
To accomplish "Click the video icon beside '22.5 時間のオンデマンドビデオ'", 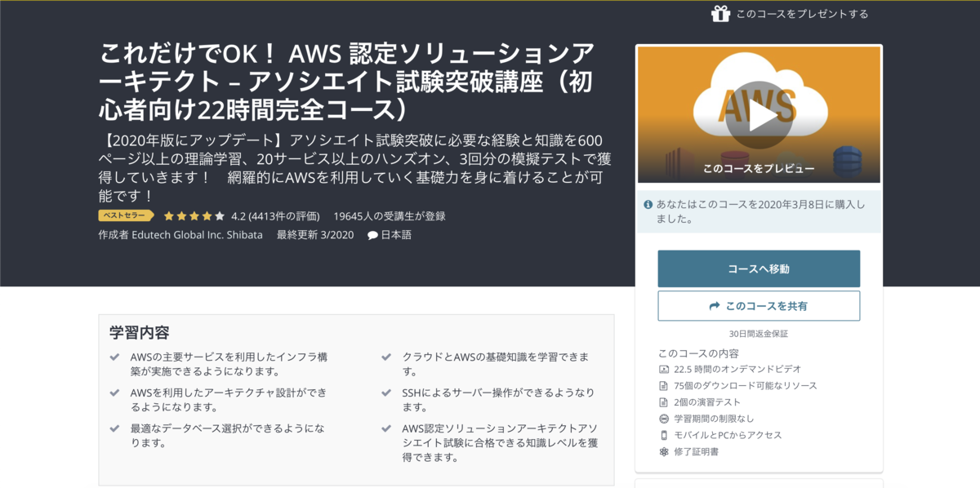I will tap(664, 369).
